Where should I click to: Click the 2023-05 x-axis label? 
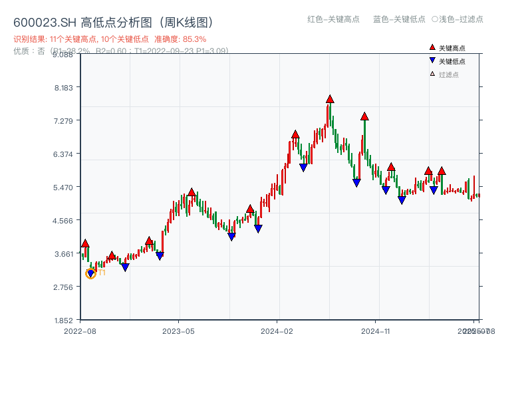click(x=178, y=331)
